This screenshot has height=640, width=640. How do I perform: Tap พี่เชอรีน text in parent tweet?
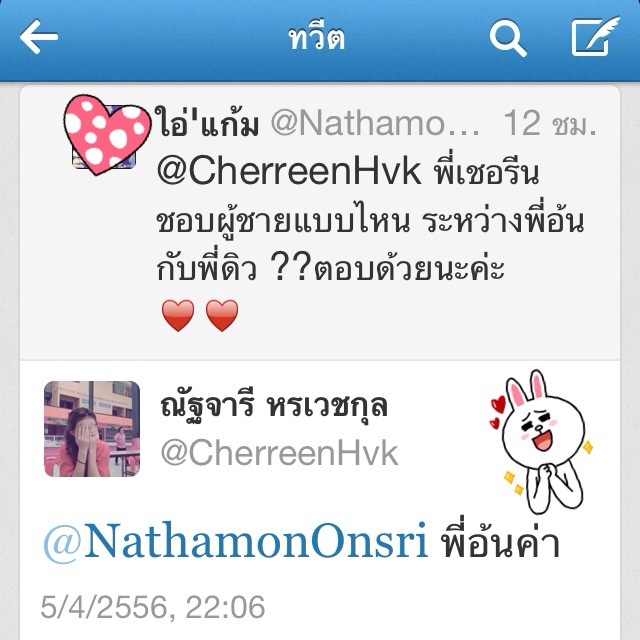(486, 171)
